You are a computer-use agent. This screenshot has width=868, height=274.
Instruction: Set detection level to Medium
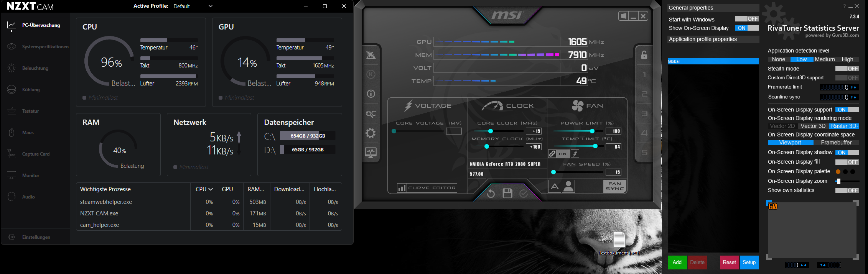coord(825,59)
